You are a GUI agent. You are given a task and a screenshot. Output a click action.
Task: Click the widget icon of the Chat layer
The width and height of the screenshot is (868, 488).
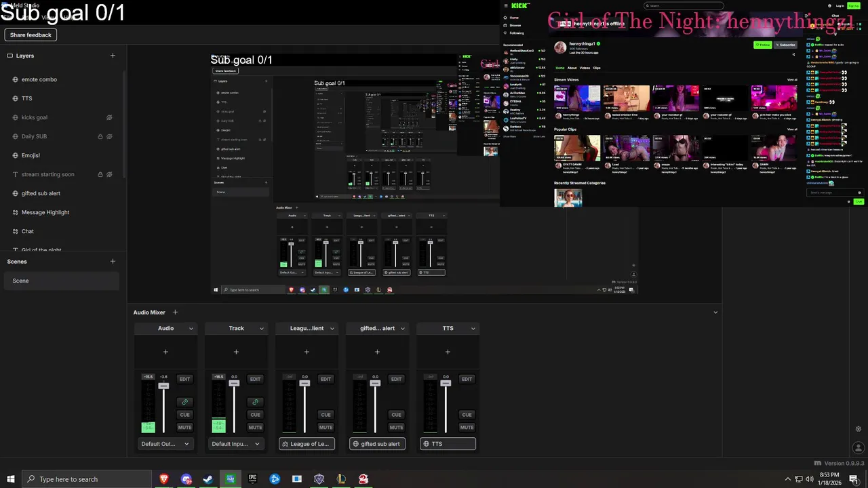15,231
